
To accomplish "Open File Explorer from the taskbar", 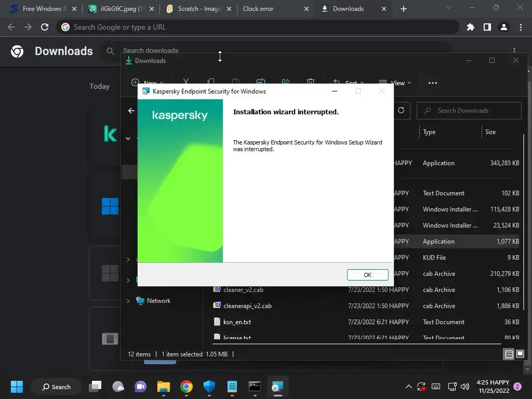I will pos(164,387).
